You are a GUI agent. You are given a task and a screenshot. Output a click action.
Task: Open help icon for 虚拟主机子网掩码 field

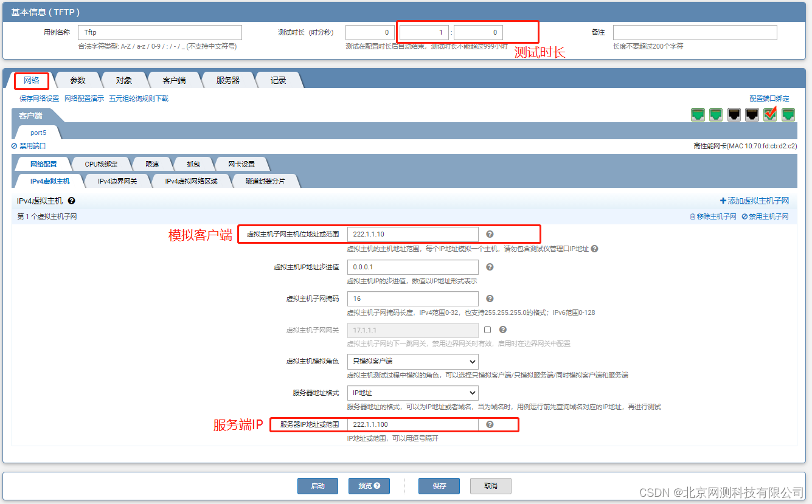[490, 299]
